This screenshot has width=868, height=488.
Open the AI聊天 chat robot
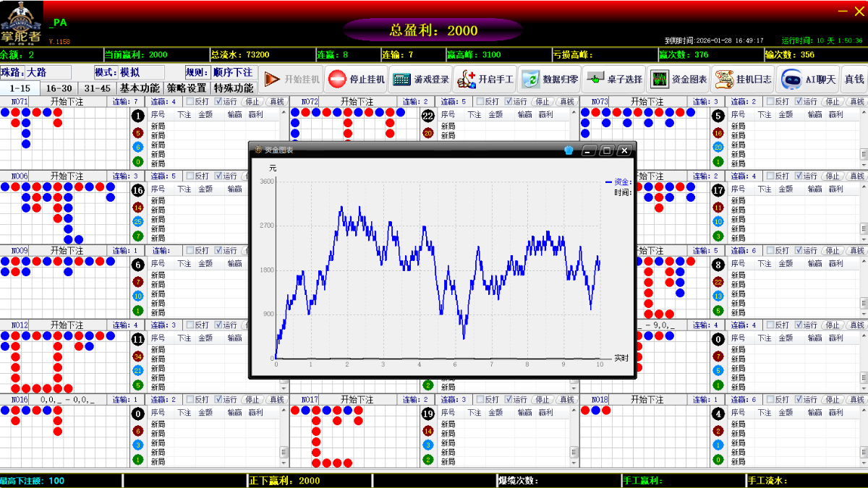tap(809, 80)
